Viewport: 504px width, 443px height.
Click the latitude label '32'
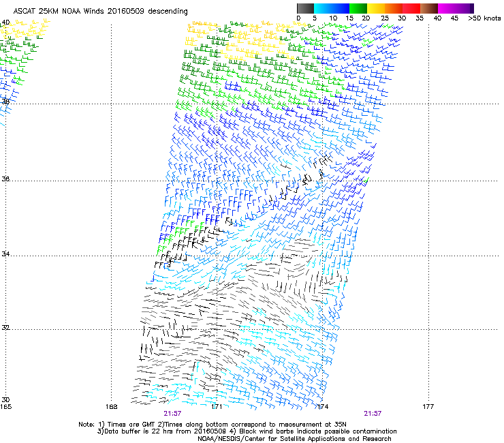[5, 328]
